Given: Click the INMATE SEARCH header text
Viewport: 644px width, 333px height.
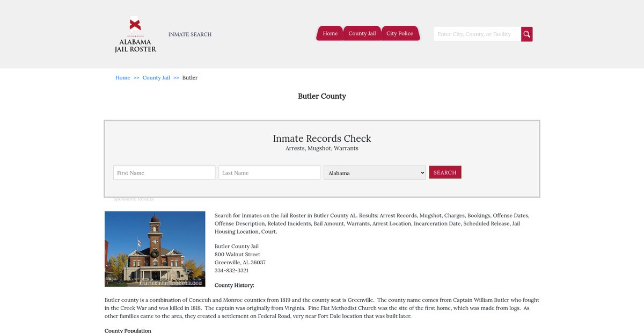Looking at the screenshot, I should tap(190, 34).
